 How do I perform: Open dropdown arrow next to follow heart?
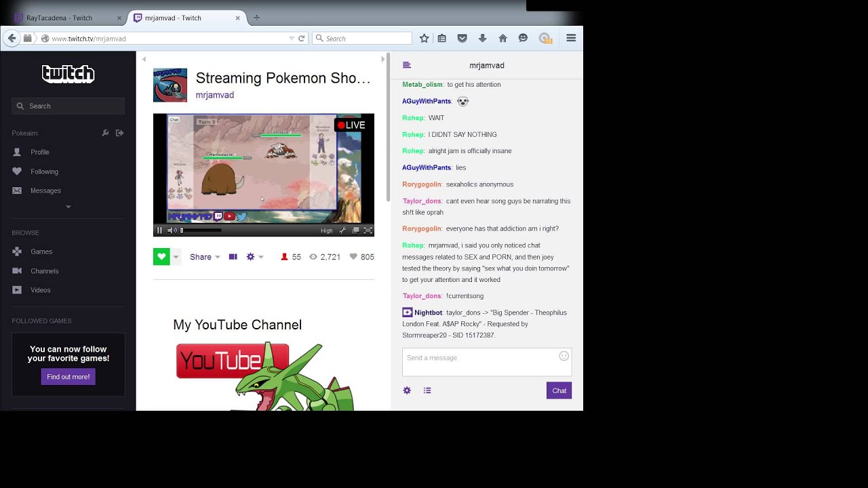pyautogui.click(x=176, y=257)
